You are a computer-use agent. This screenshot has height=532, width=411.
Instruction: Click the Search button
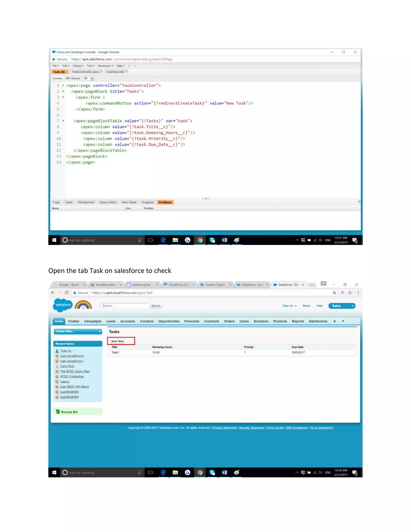(156, 306)
